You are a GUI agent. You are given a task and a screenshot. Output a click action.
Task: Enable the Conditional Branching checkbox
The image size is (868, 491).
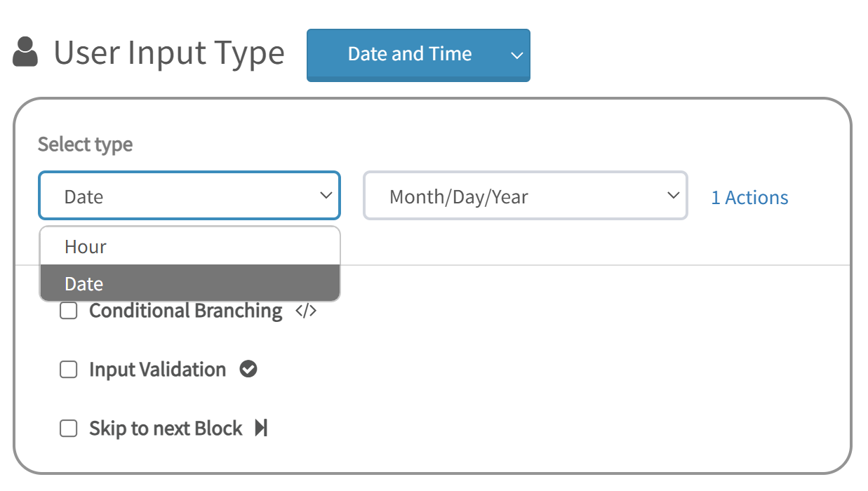pyautogui.click(x=68, y=311)
